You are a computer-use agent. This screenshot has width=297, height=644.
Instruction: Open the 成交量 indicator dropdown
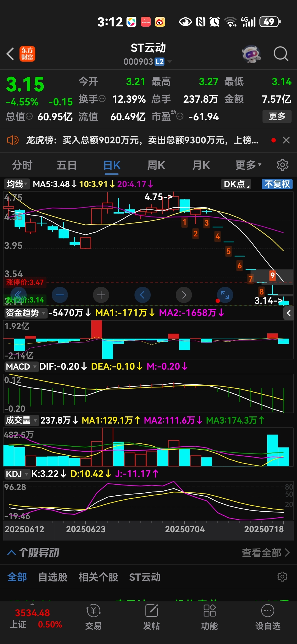coord(21,420)
